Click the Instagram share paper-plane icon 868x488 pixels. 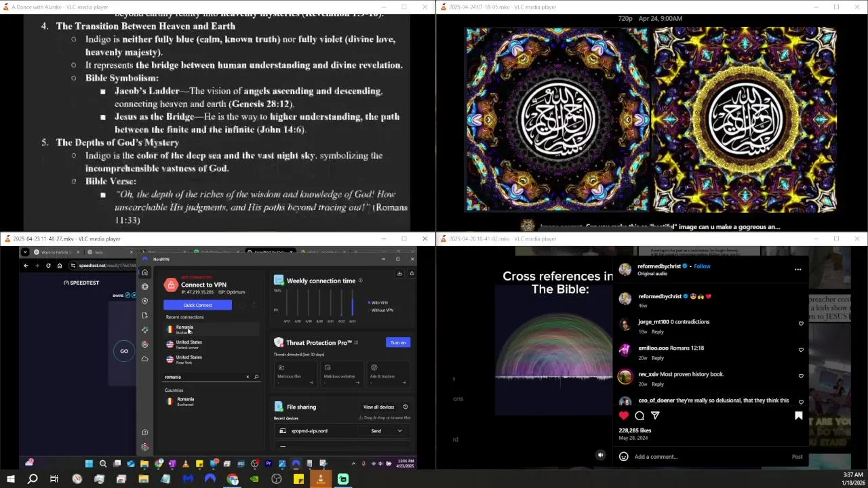click(x=655, y=415)
